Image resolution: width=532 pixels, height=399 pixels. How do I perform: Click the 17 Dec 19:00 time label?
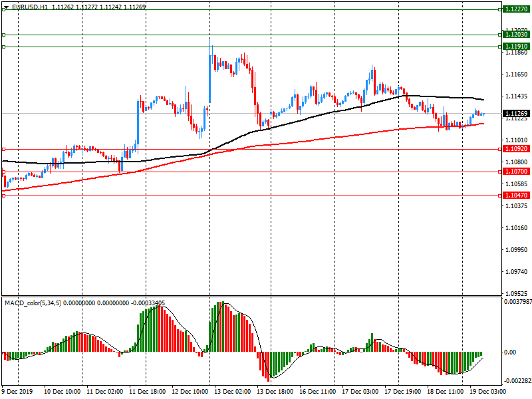click(403, 392)
